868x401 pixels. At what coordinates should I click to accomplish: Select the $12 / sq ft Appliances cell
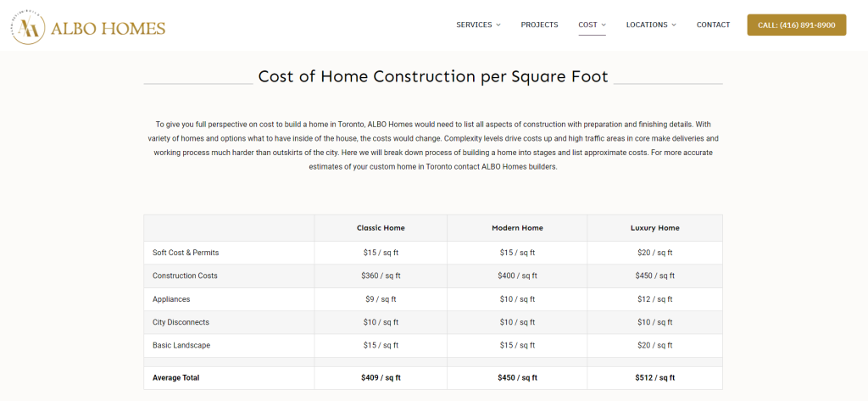pos(655,299)
